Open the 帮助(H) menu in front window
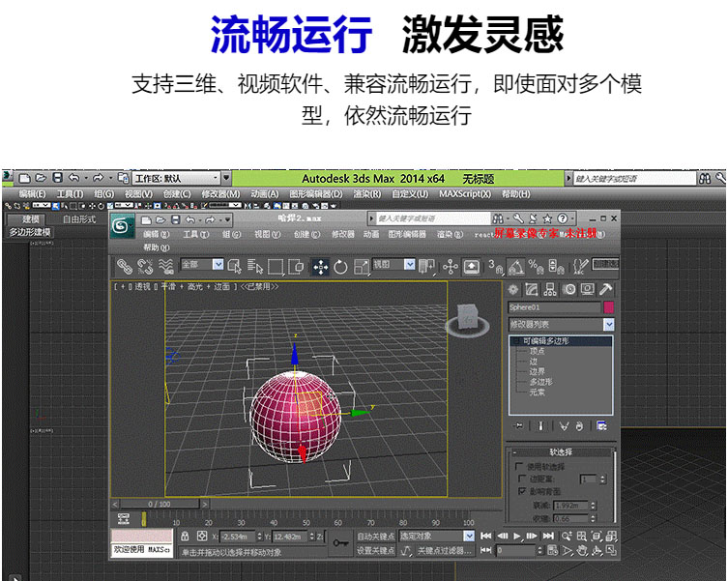The image size is (728, 581). (x=156, y=247)
